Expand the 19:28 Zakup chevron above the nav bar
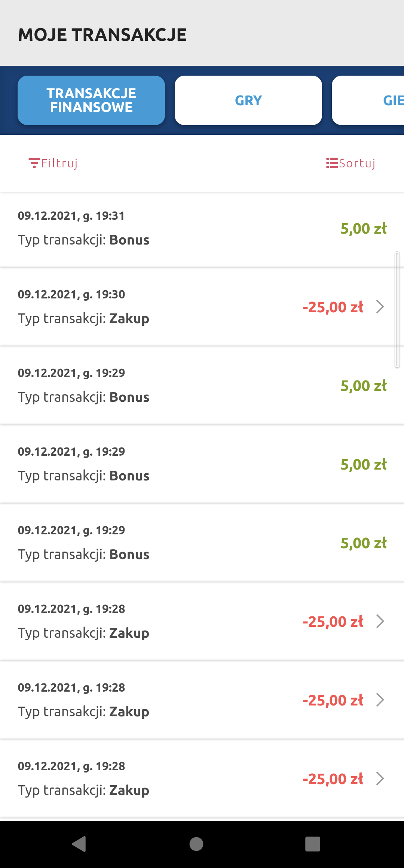404x868 pixels. point(380,779)
